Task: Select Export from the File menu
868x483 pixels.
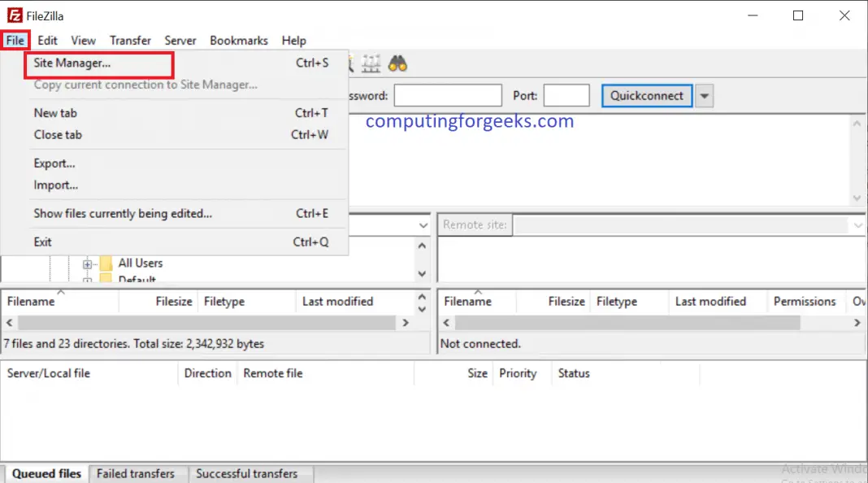Action: click(54, 163)
